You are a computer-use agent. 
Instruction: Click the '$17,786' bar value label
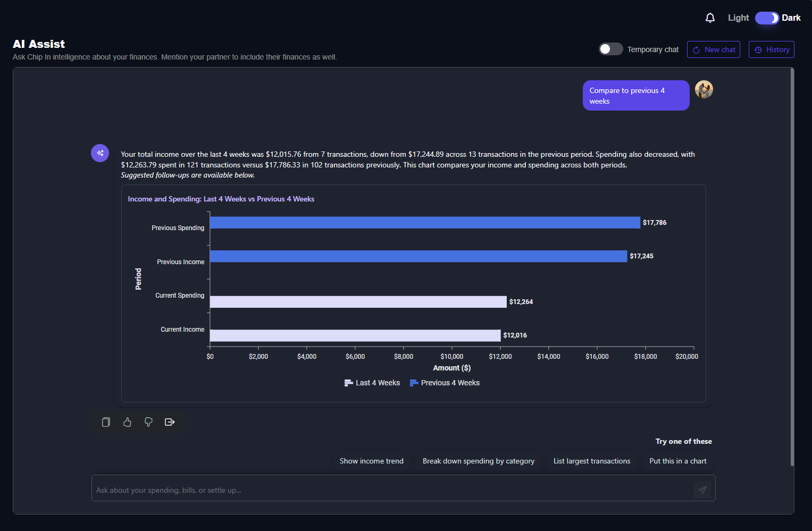coord(655,223)
